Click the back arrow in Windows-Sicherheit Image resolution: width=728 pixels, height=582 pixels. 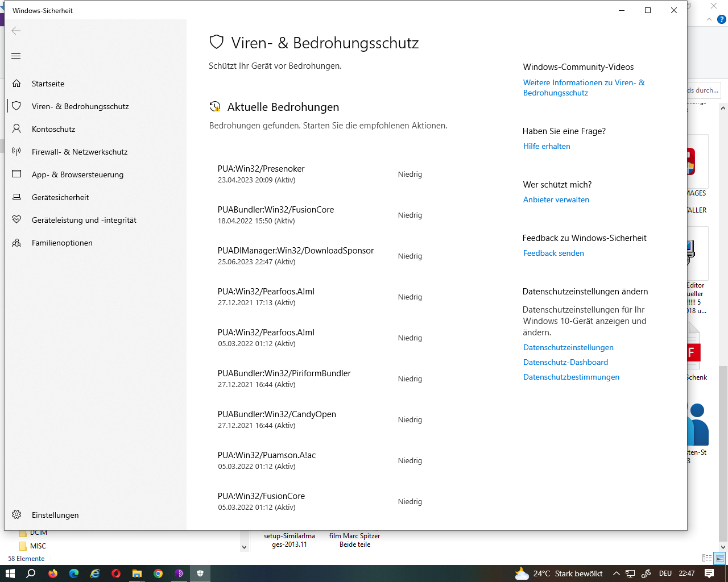click(x=16, y=31)
